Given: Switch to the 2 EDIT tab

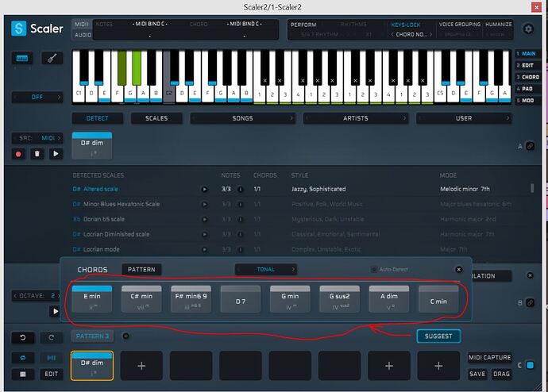Looking at the screenshot, I should (526, 65).
